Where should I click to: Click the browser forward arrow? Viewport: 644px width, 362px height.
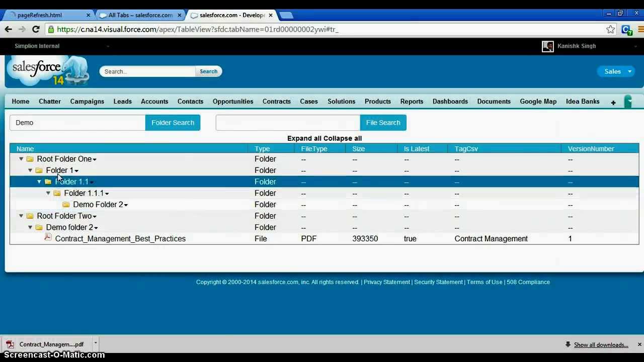point(22,29)
